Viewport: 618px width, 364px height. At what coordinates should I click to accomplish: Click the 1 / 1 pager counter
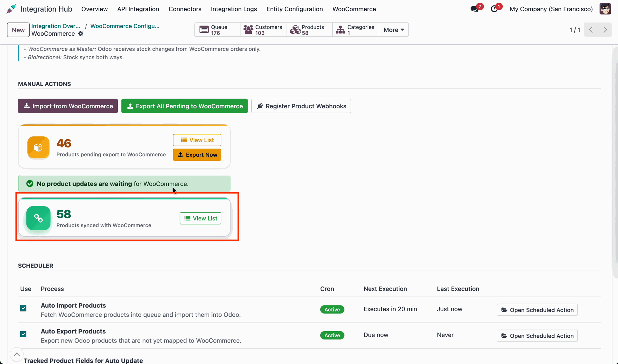pyautogui.click(x=575, y=30)
